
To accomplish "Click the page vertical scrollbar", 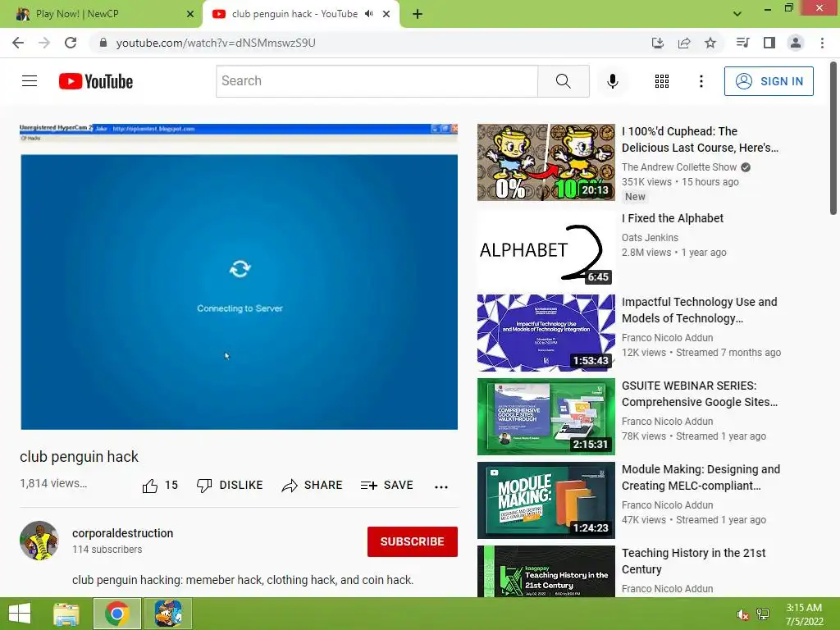I will [x=833, y=139].
